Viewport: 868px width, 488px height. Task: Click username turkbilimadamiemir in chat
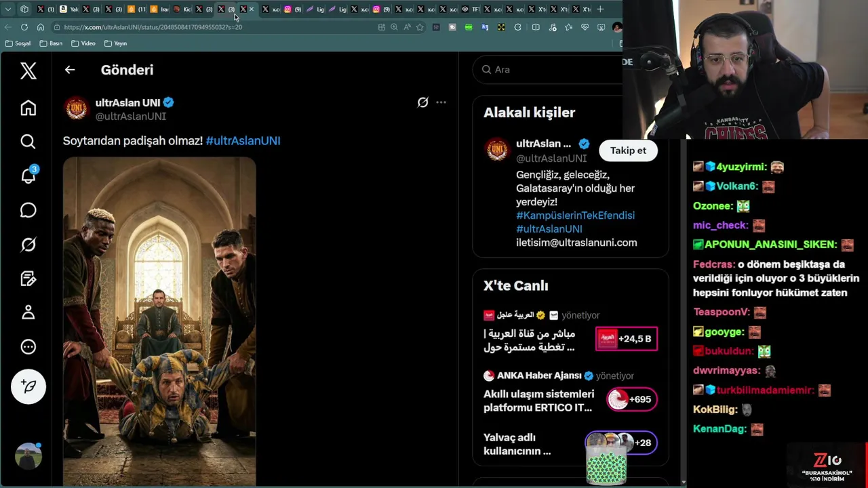click(765, 390)
